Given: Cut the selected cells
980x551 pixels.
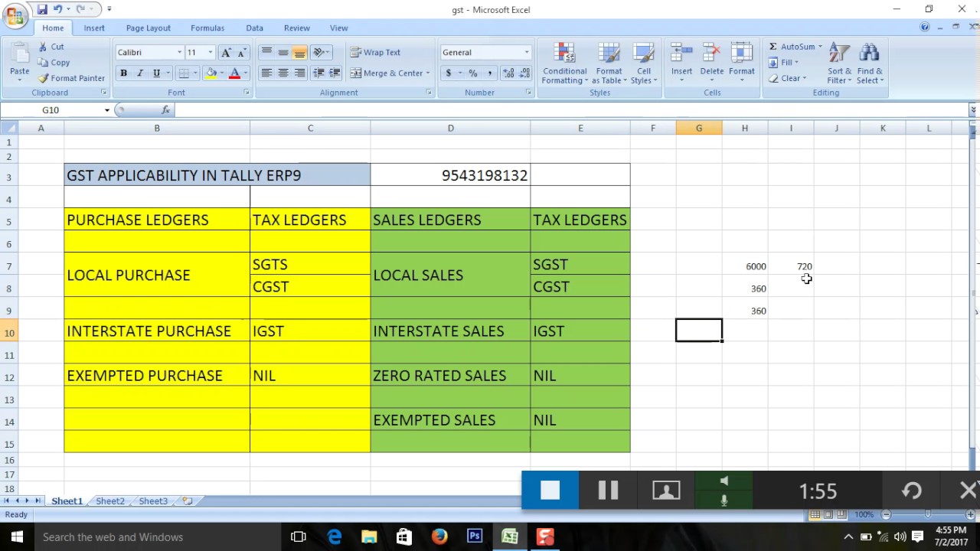Looking at the screenshot, I should 51,47.
